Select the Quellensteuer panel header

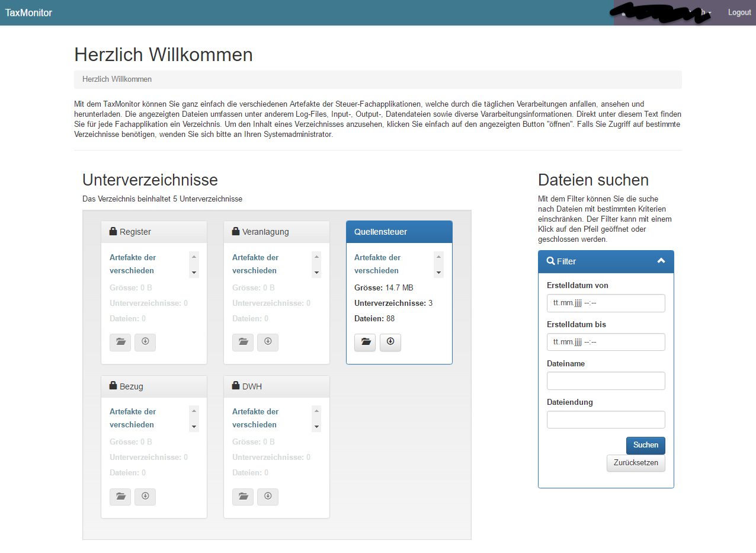pos(399,232)
